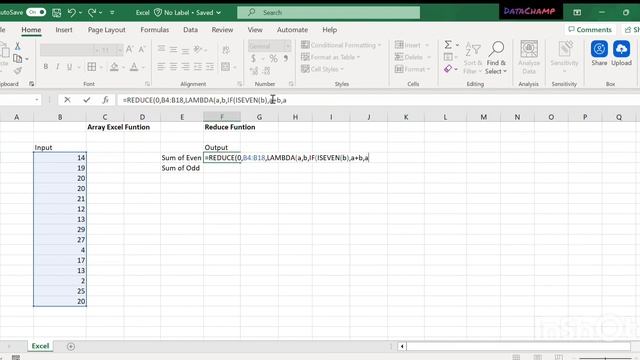The width and height of the screenshot is (640, 360).
Task: Open the View ribbon tab
Action: click(x=255, y=30)
